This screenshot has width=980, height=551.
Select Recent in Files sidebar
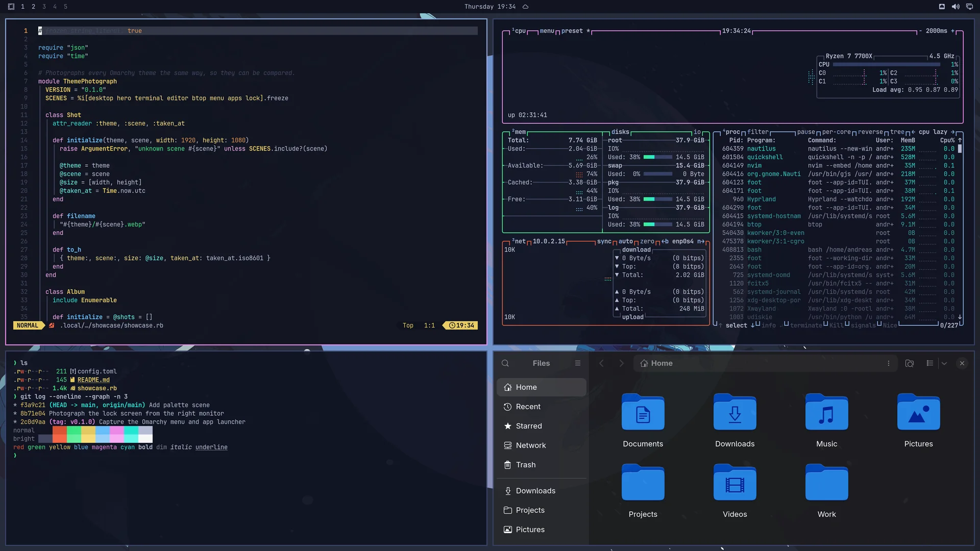click(542, 407)
